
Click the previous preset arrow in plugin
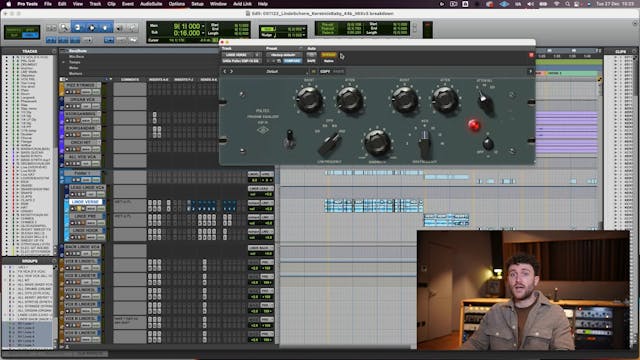click(224, 71)
